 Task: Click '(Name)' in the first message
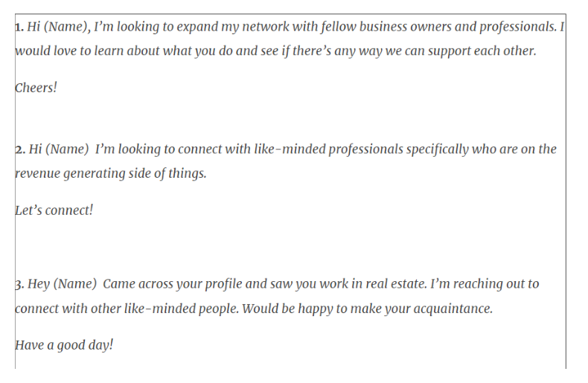point(65,27)
